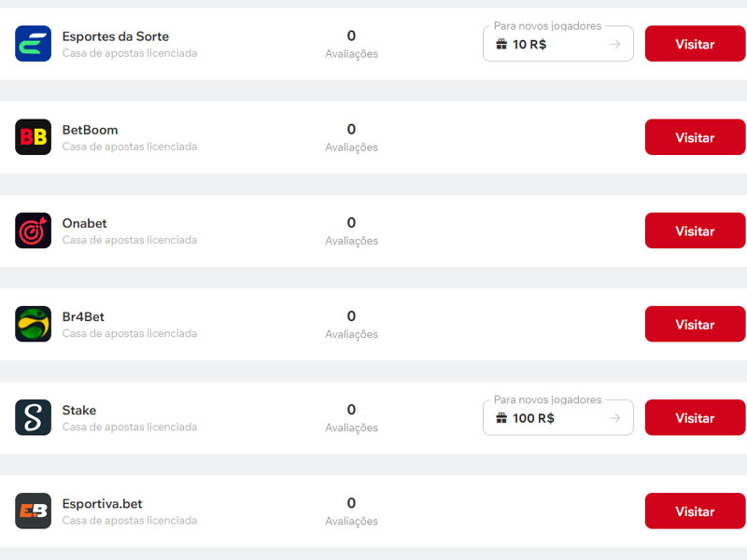Click the Visitar button for Stake
Viewport: 747px width, 560px height.
click(695, 417)
